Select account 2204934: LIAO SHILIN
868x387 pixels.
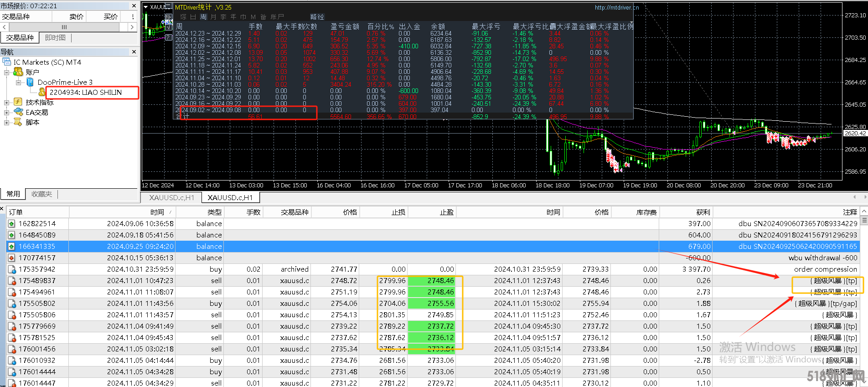[x=86, y=92]
